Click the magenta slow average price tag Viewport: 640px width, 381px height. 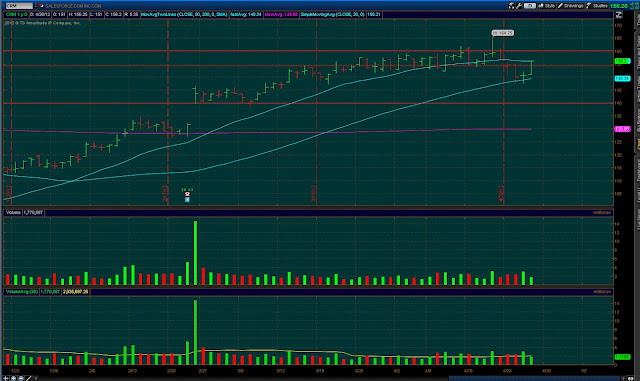[x=622, y=129]
